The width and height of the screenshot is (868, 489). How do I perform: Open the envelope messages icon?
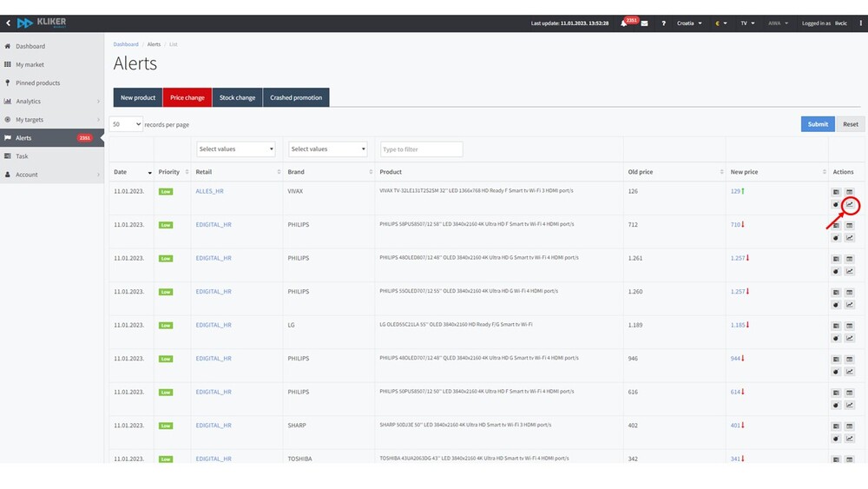pos(644,23)
